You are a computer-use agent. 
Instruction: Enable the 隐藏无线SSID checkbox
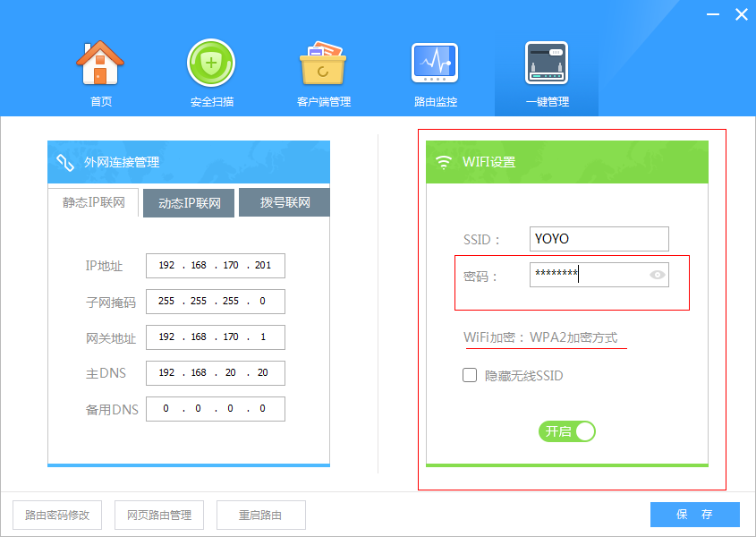(470, 376)
